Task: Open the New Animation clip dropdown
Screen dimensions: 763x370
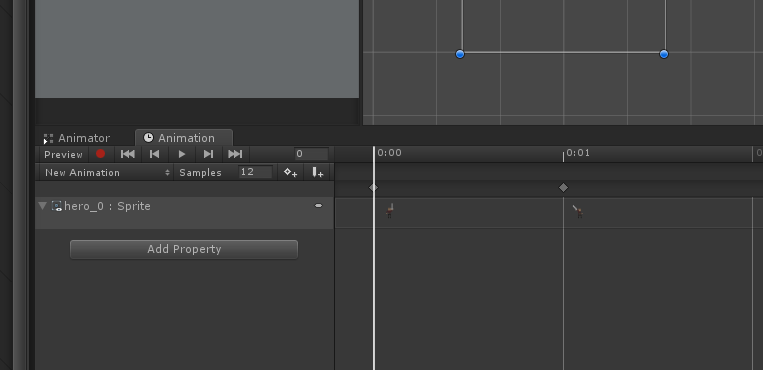Action: (106, 172)
